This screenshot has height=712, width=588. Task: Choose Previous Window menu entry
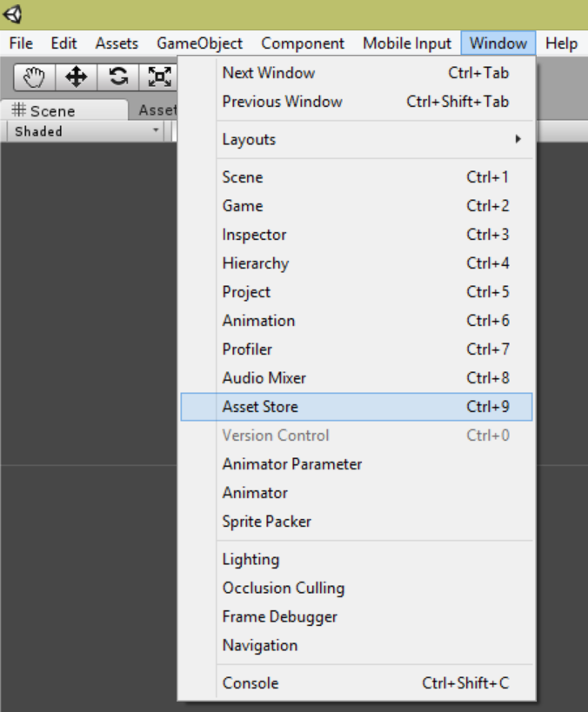pyautogui.click(x=357, y=102)
